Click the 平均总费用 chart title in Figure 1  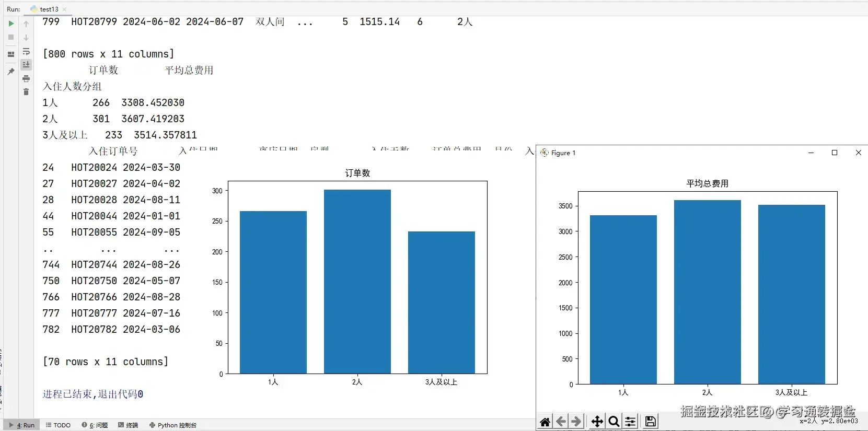coord(707,183)
